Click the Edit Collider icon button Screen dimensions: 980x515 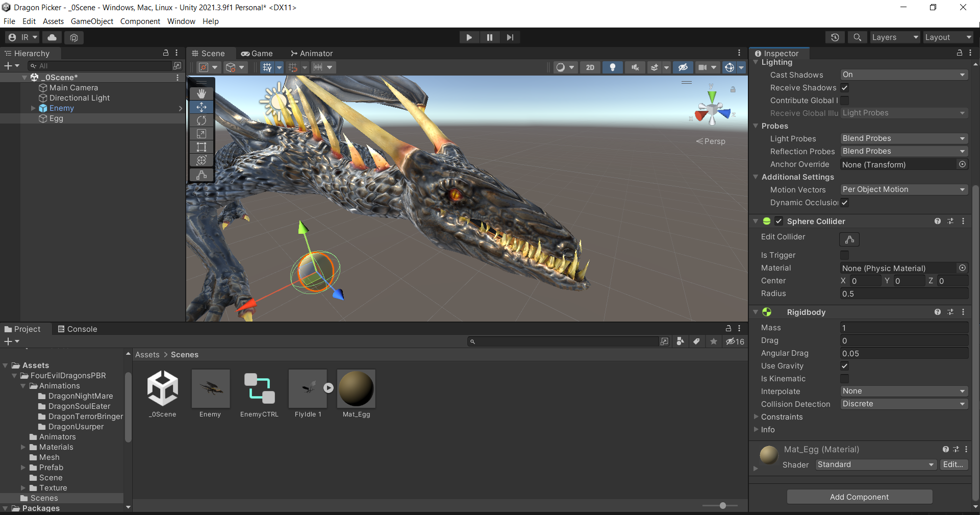click(x=849, y=239)
